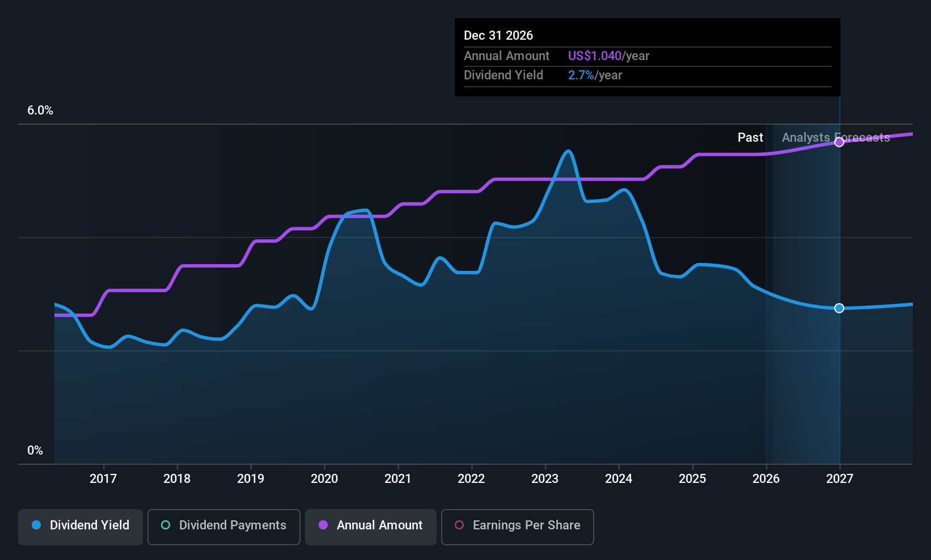Enable the Dividend Payments series
The height and width of the screenshot is (560, 931).
pyautogui.click(x=224, y=527)
